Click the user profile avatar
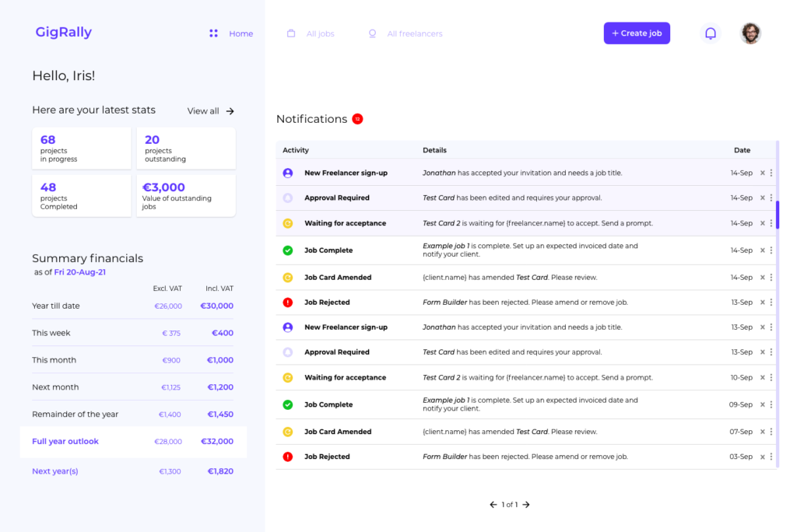The width and height of the screenshot is (797, 532). (x=750, y=33)
